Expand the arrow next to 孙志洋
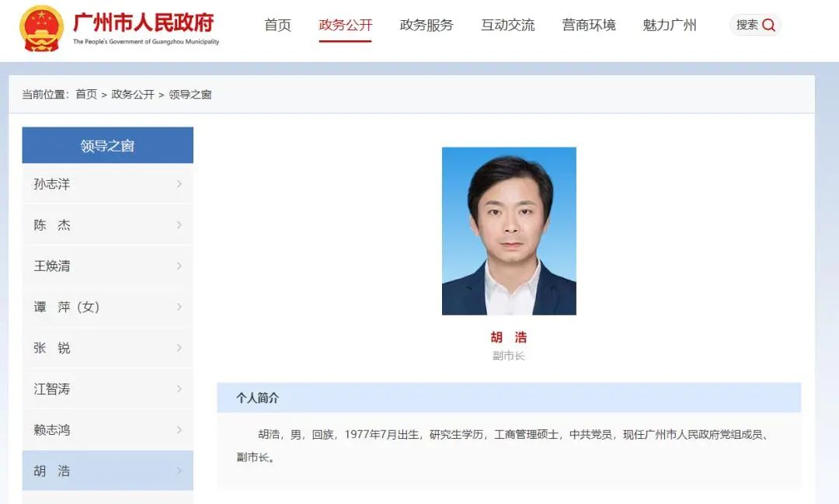The width and height of the screenshot is (839, 504). point(179,184)
